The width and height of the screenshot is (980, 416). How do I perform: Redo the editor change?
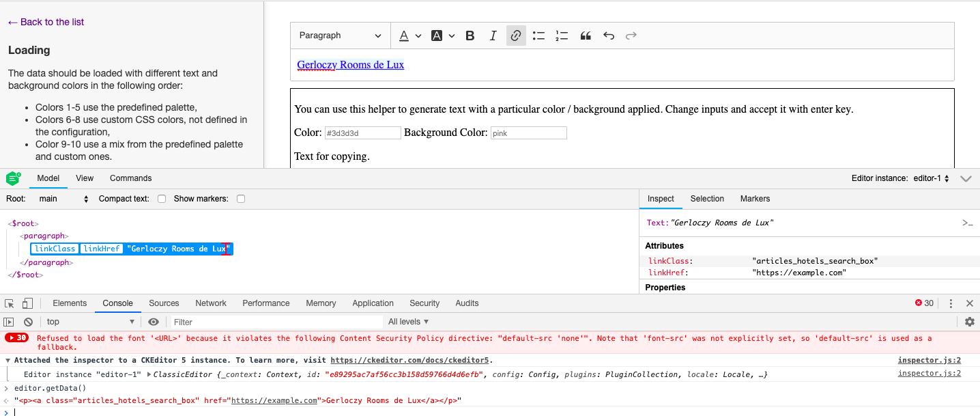(631, 36)
